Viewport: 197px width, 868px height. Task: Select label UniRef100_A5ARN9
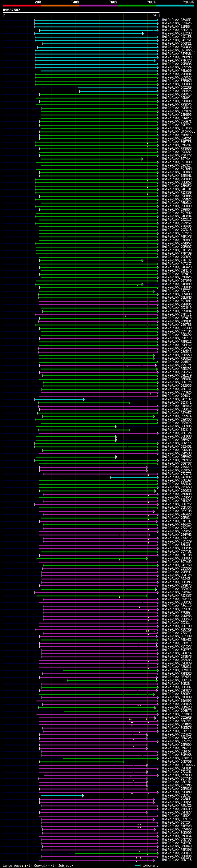click(x=177, y=57)
